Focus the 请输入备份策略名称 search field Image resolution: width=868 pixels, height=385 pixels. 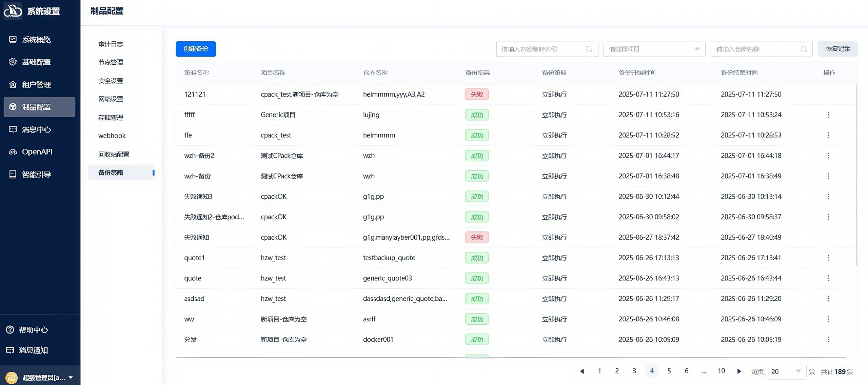547,49
